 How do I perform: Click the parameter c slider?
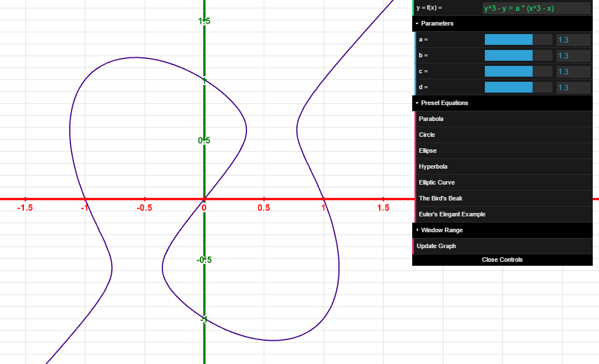click(x=518, y=72)
